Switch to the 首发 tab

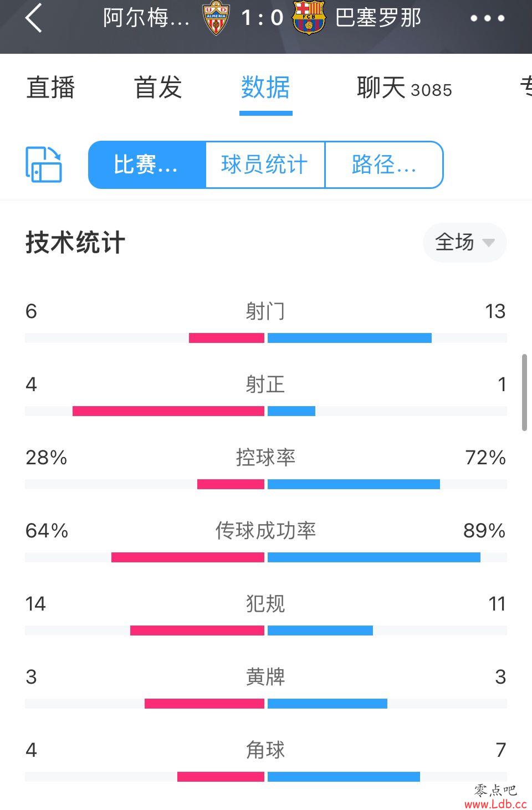tap(158, 88)
